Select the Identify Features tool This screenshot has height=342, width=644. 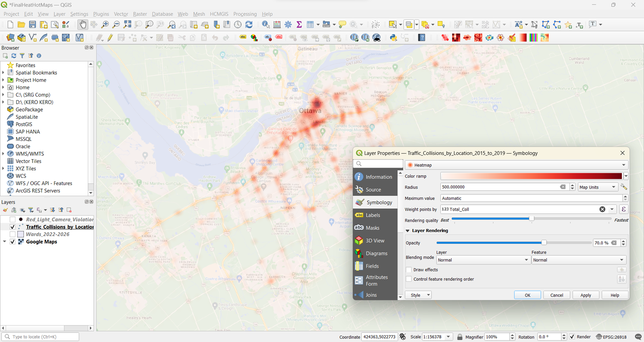[x=266, y=24]
